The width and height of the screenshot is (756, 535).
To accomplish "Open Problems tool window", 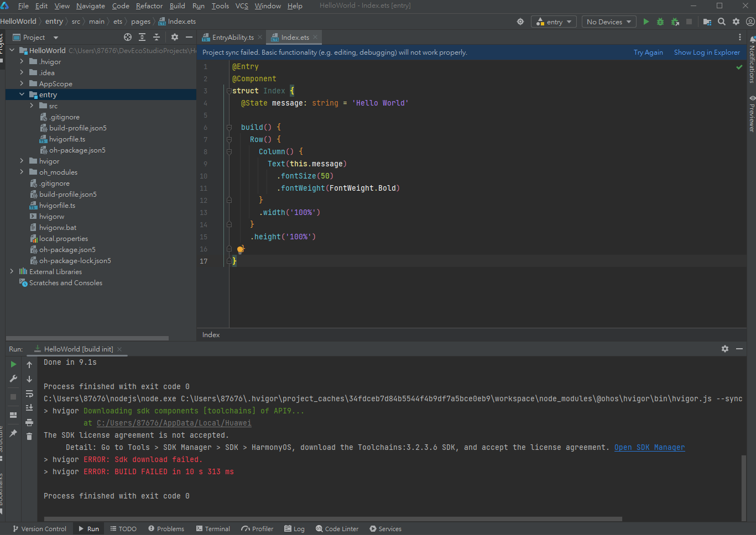I will [166, 529].
